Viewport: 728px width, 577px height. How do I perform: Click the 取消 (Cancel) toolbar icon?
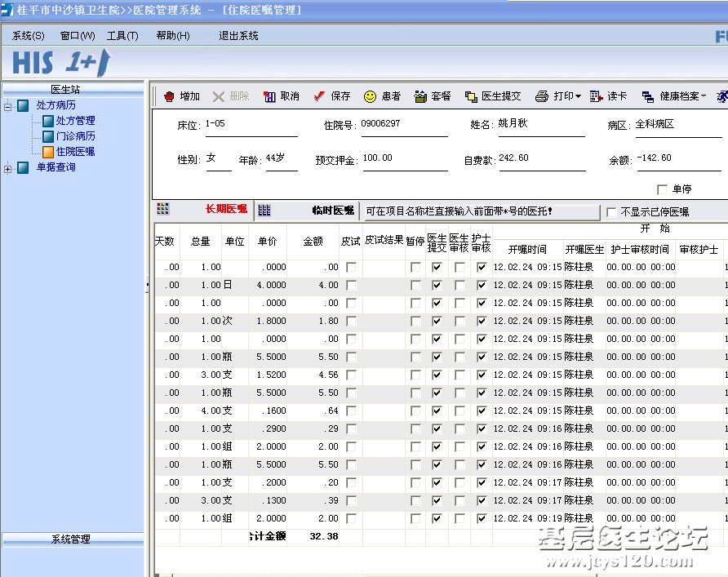269,96
